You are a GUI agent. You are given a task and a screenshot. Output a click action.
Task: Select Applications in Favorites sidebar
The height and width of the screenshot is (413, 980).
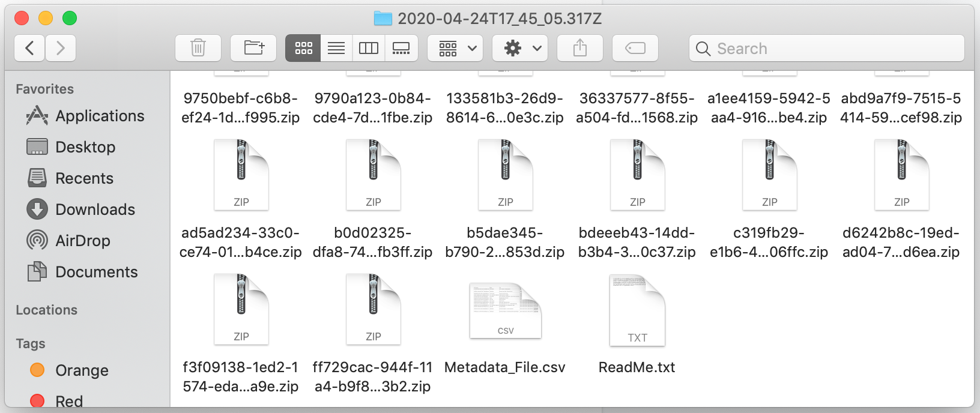tap(100, 116)
